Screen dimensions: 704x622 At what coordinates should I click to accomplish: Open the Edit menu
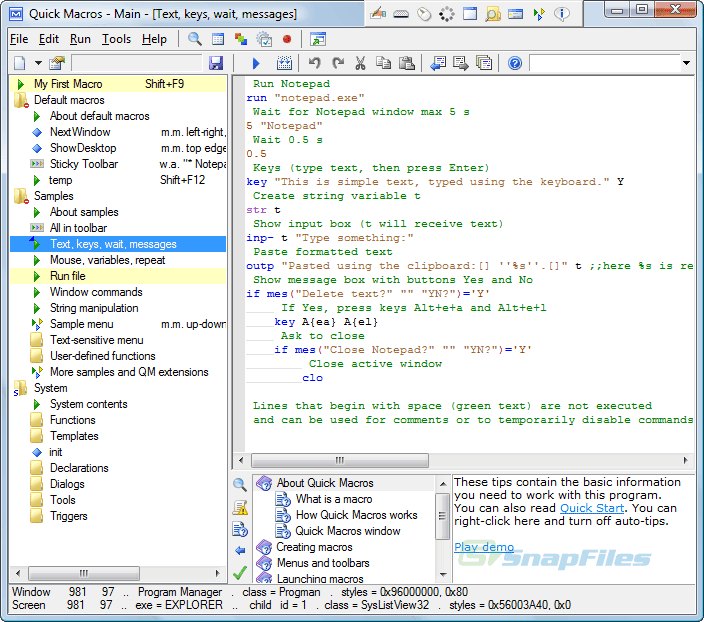click(x=48, y=40)
